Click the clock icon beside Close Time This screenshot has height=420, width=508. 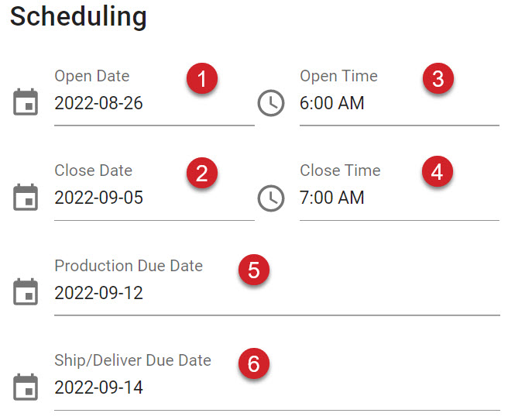click(x=271, y=198)
